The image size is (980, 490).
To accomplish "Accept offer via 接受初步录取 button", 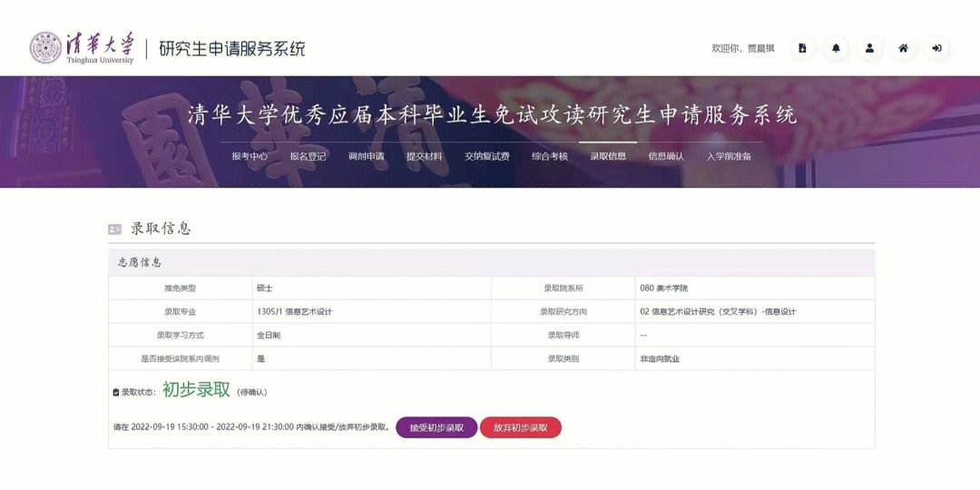I will point(436,427).
